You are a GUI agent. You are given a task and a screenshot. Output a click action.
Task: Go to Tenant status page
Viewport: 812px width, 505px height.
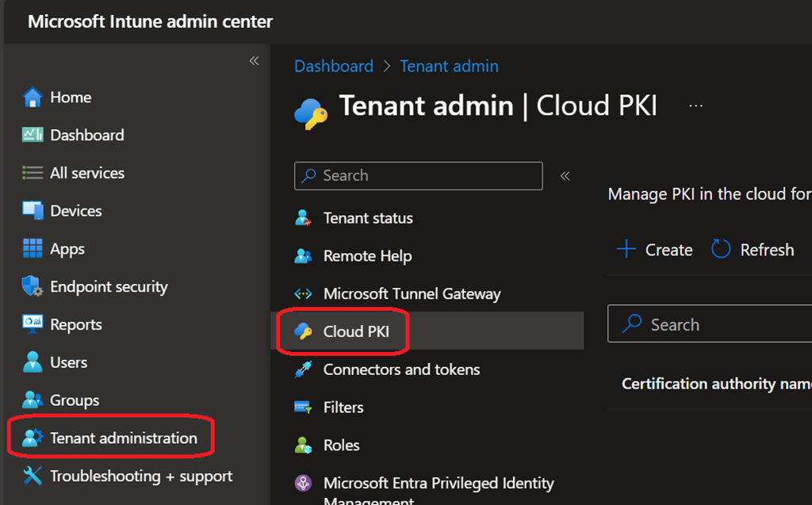367,218
